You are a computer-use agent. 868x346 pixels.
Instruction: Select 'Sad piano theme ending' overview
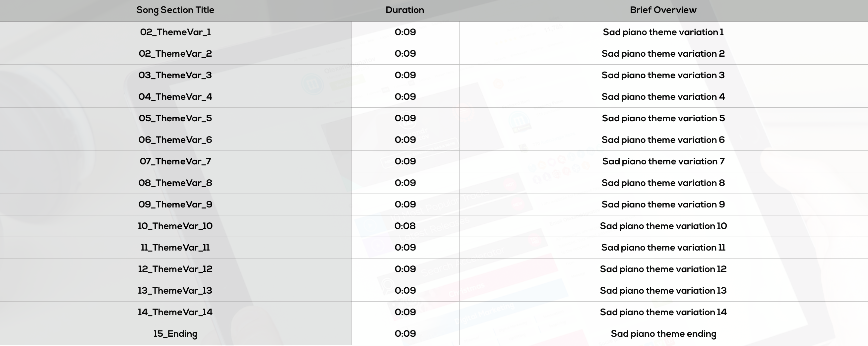click(663, 334)
